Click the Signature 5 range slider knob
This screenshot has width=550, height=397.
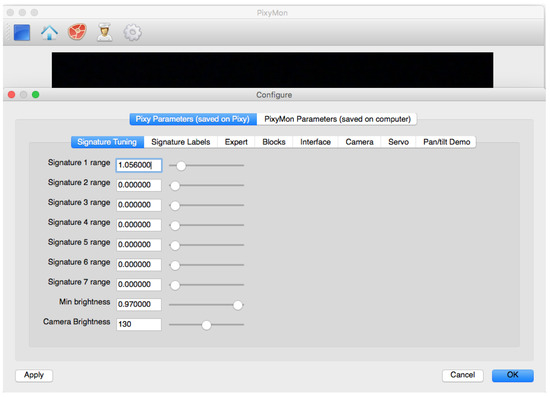point(175,245)
